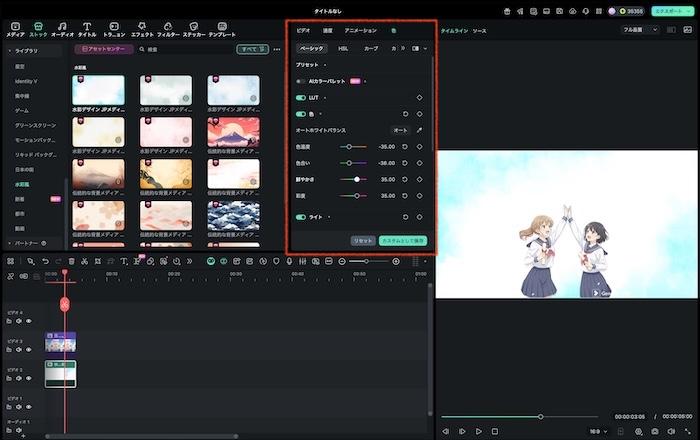Click the オート white balance button
This screenshot has width=700, height=440.
[400, 130]
